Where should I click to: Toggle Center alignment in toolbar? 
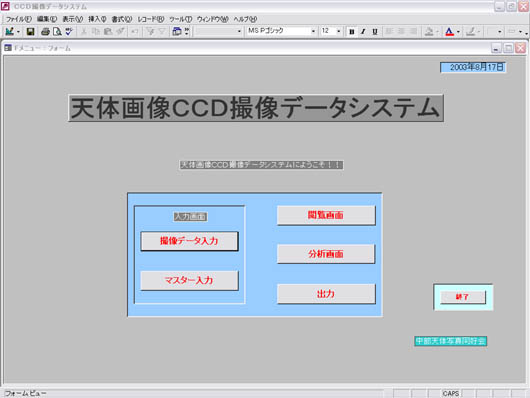click(402, 31)
